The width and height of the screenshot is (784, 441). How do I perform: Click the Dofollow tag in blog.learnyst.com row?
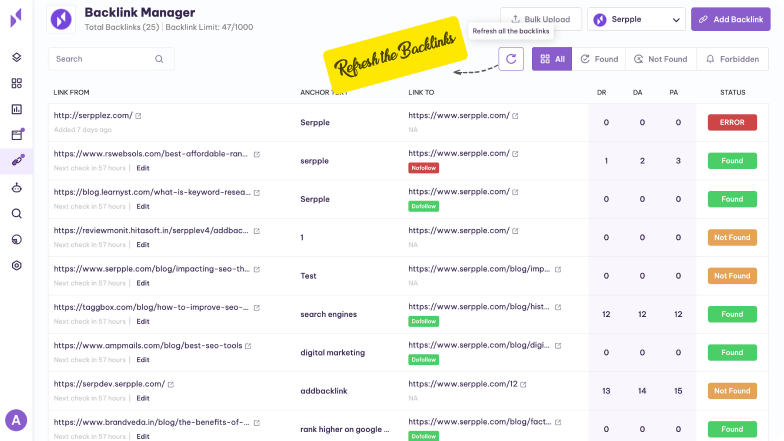click(x=424, y=206)
